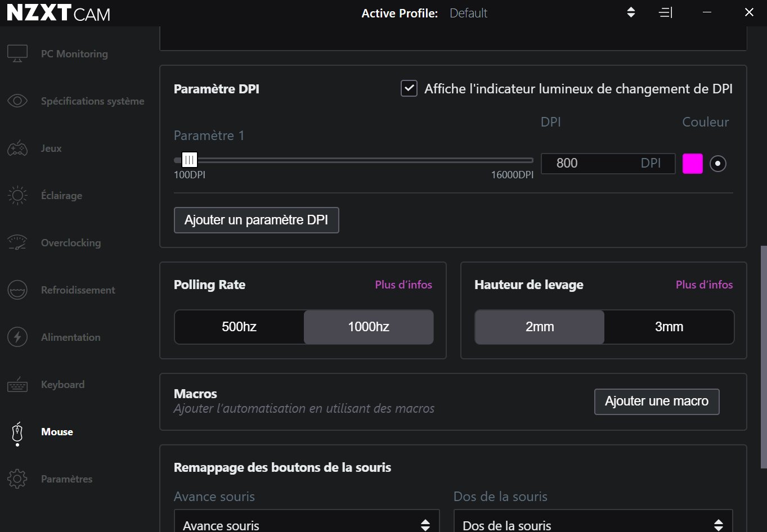Open Plus d'infos link for Polling Rate
Viewport: 767px width, 532px height.
click(x=403, y=285)
